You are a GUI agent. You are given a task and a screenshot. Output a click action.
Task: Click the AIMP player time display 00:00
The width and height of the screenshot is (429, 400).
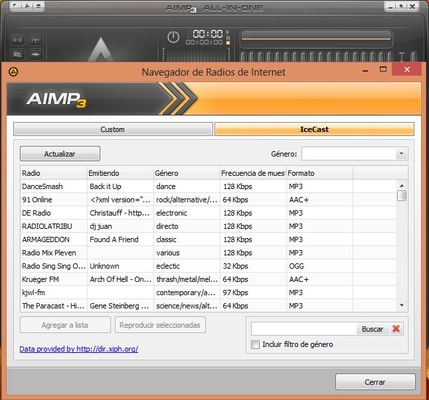208,34
